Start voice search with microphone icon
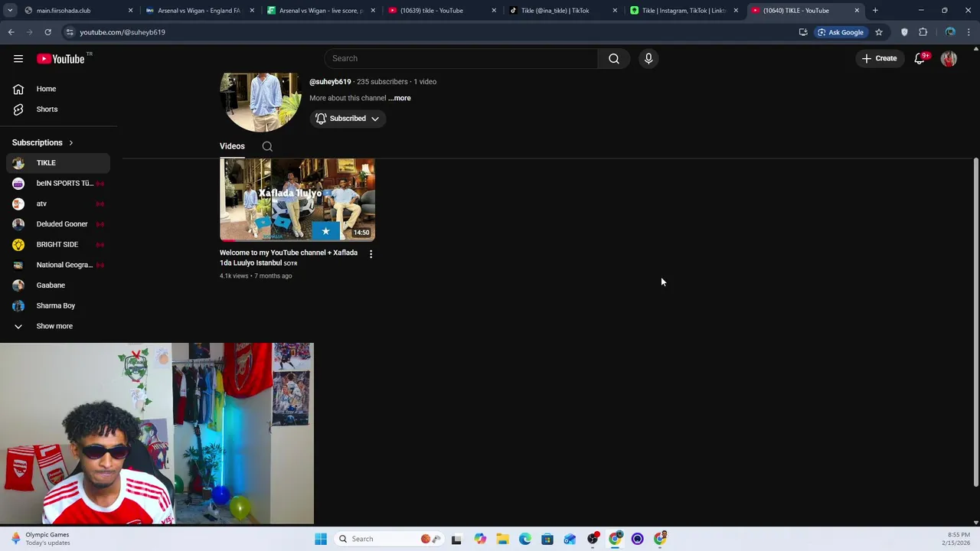The height and width of the screenshot is (551, 980). [x=648, y=58]
